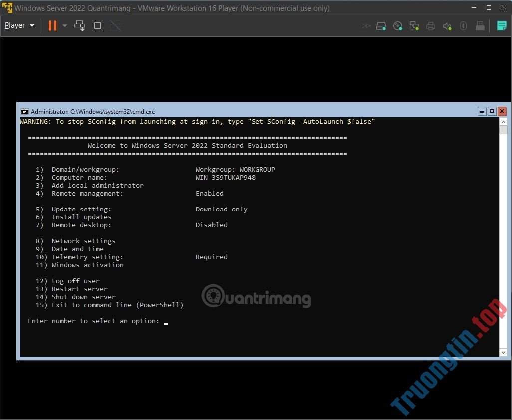Click the printer device icon
The height and width of the screenshot is (420, 512).
(x=431, y=26)
